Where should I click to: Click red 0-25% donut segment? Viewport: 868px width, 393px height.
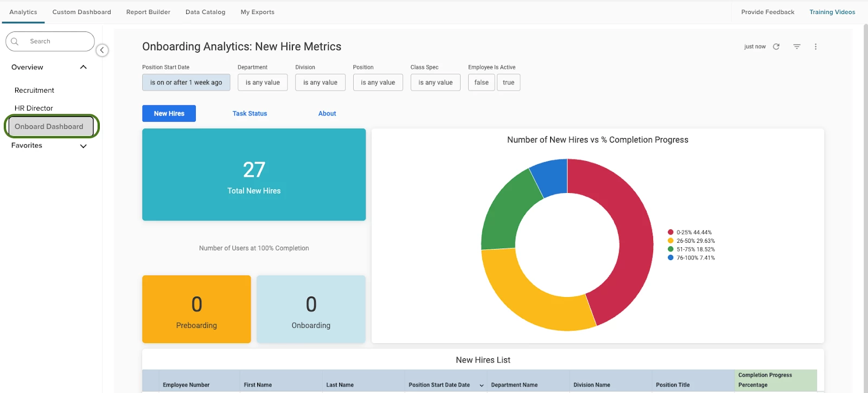pyautogui.click(x=635, y=233)
